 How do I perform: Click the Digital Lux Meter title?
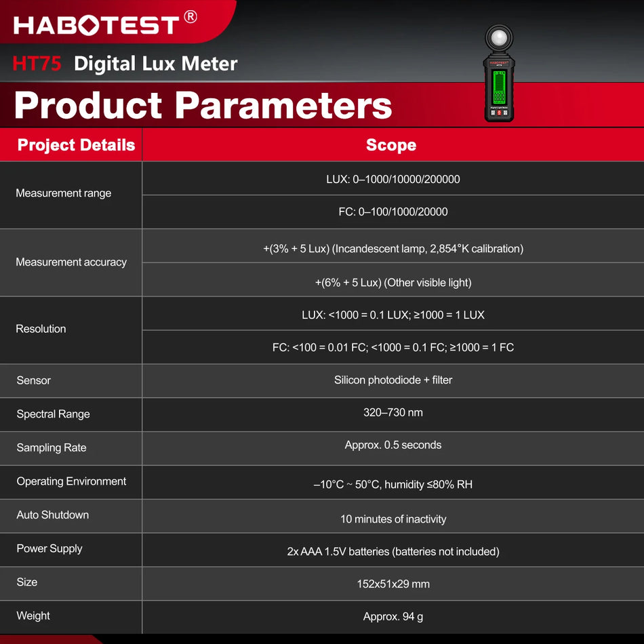click(x=156, y=64)
